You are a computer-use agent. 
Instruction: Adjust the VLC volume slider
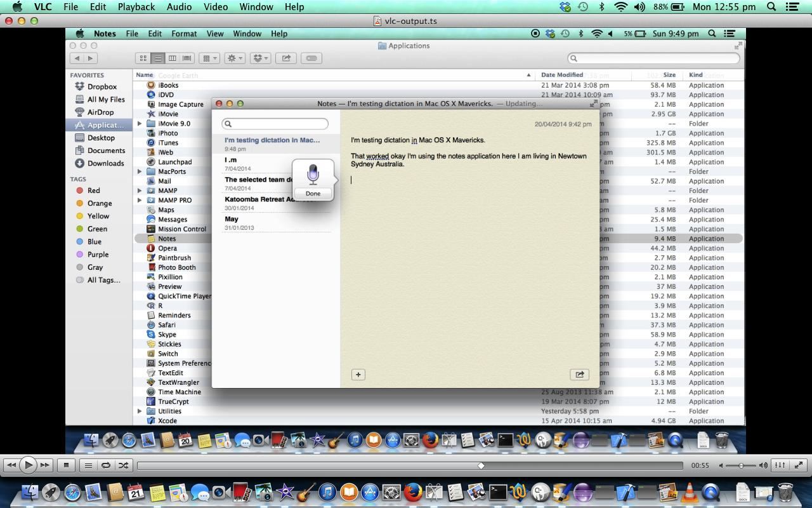pos(741,465)
